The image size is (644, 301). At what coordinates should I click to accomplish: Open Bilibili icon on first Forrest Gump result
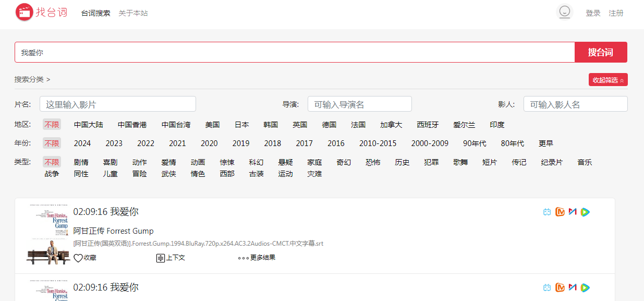point(546,212)
